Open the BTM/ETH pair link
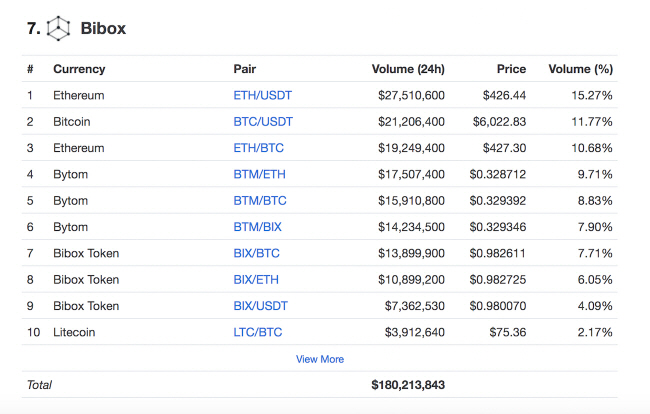 (260, 174)
